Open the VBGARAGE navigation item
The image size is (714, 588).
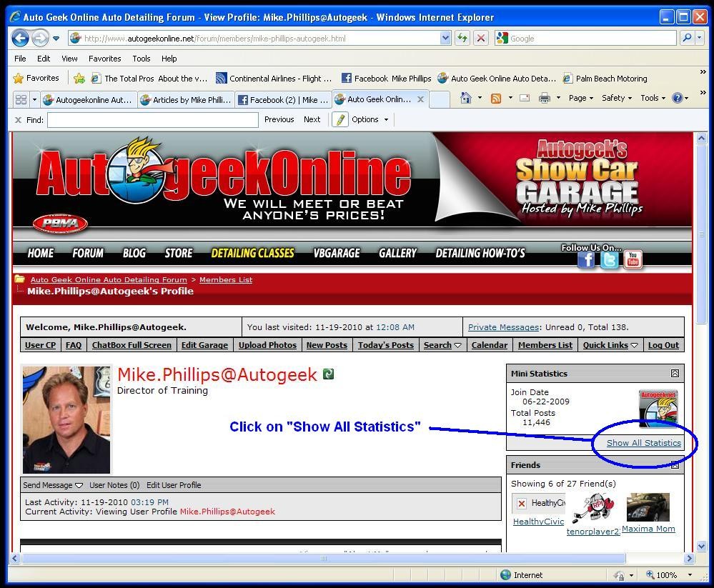[x=337, y=253]
